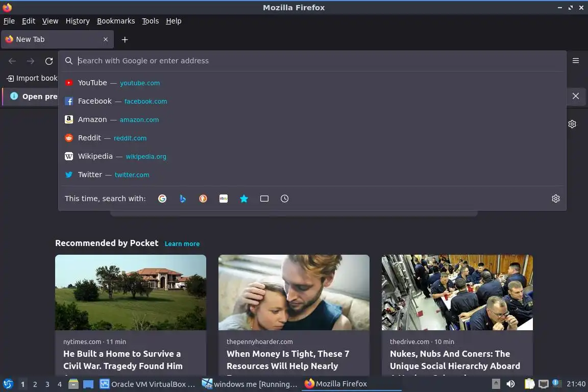Switch to workspace 1
This screenshot has width=588, height=392.
click(x=22, y=384)
